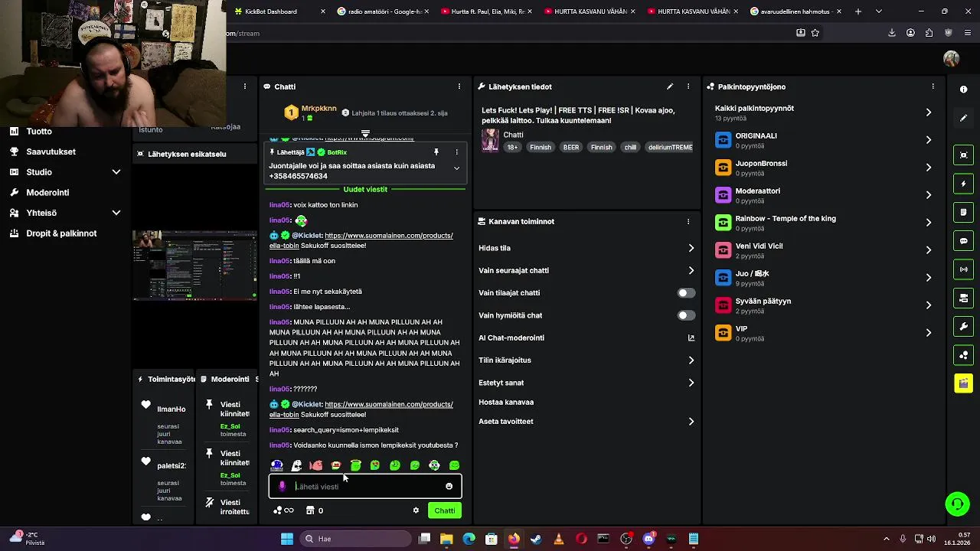Insert the white ghost emote
The image size is (980, 551).
click(x=297, y=465)
